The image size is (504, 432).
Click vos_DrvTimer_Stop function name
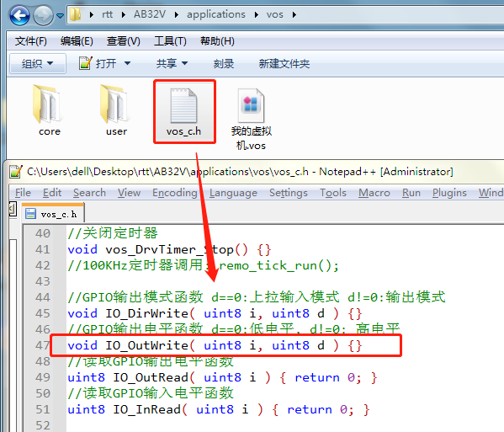[169, 249]
